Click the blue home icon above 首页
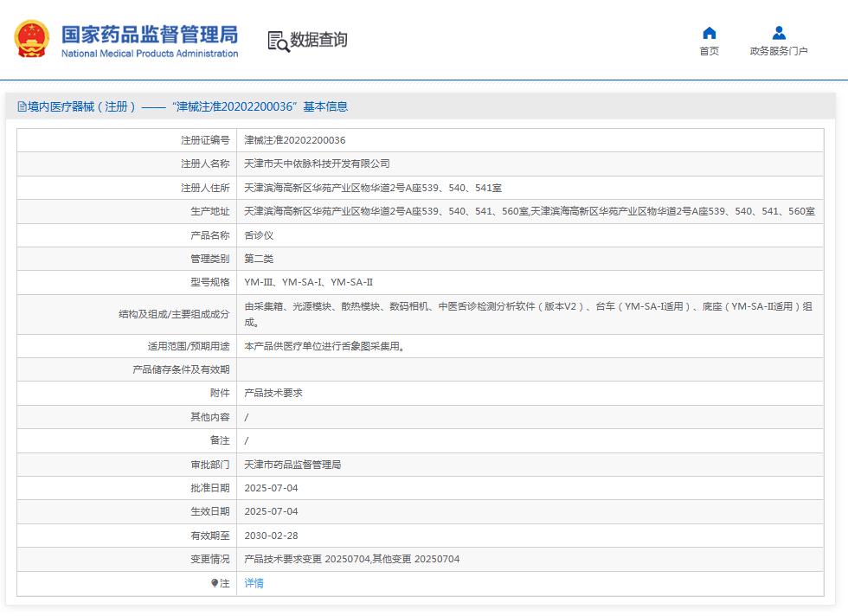 (x=709, y=32)
